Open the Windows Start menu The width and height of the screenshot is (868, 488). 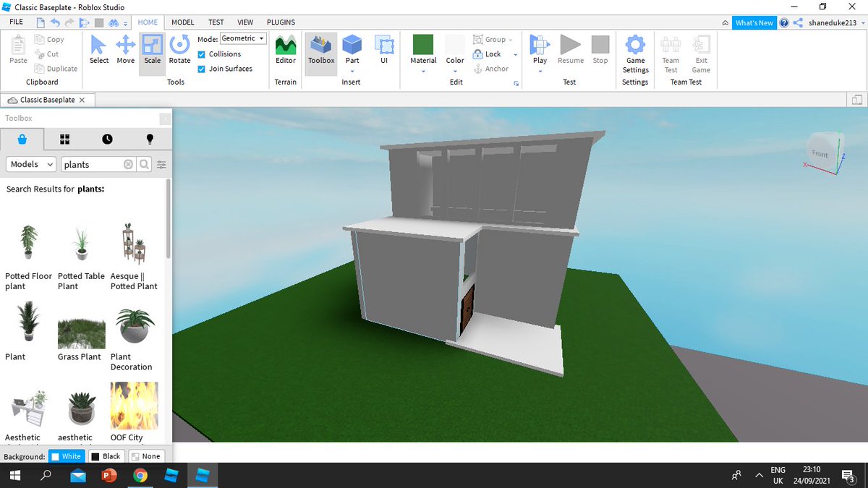(14, 476)
